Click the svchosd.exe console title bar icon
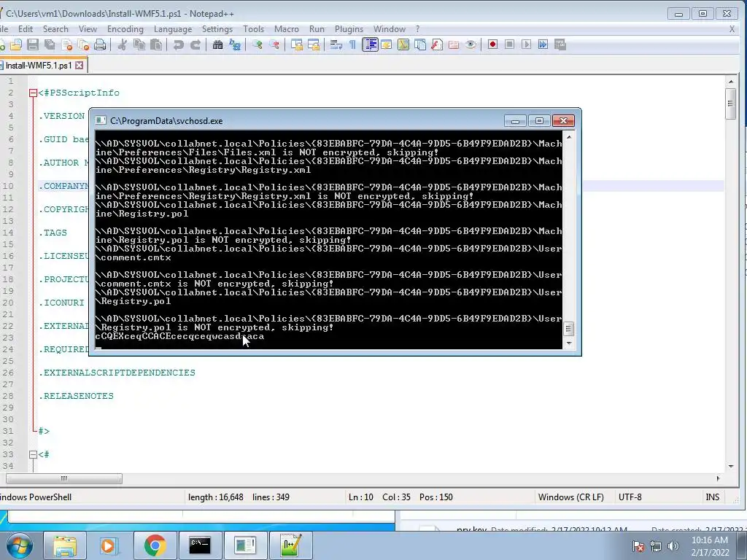The image size is (747, 560). 101,121
